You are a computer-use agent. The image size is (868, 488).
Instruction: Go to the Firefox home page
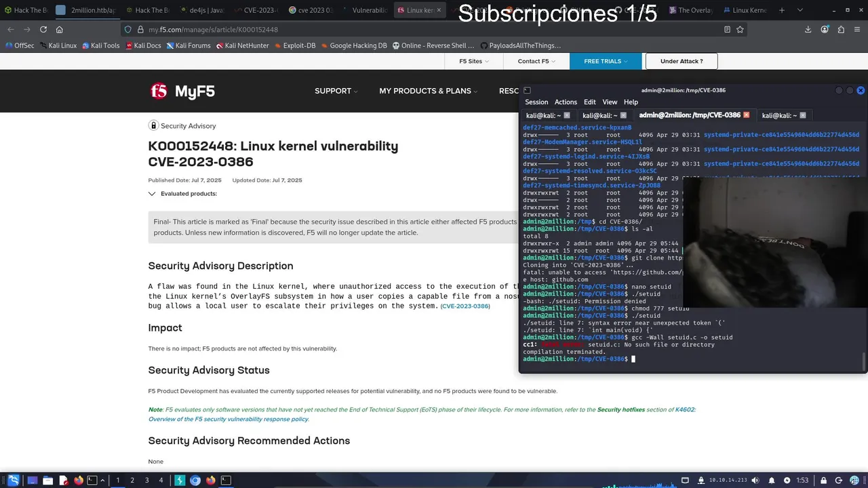click(60, 29)
